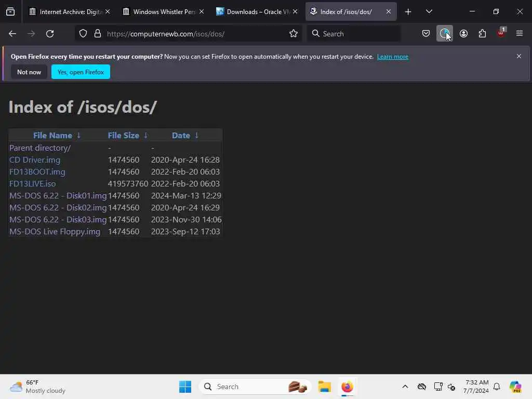Open the notifications bell icon

tap(497, 387)
